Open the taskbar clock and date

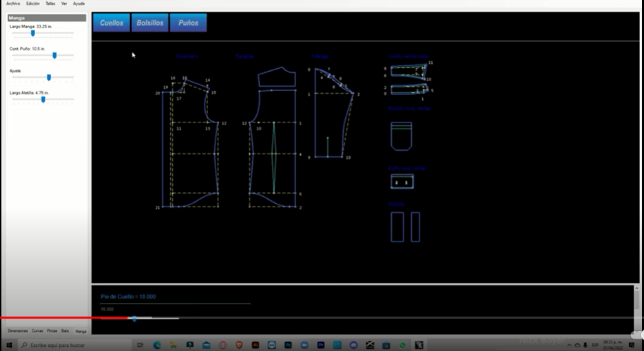(612, 345)
